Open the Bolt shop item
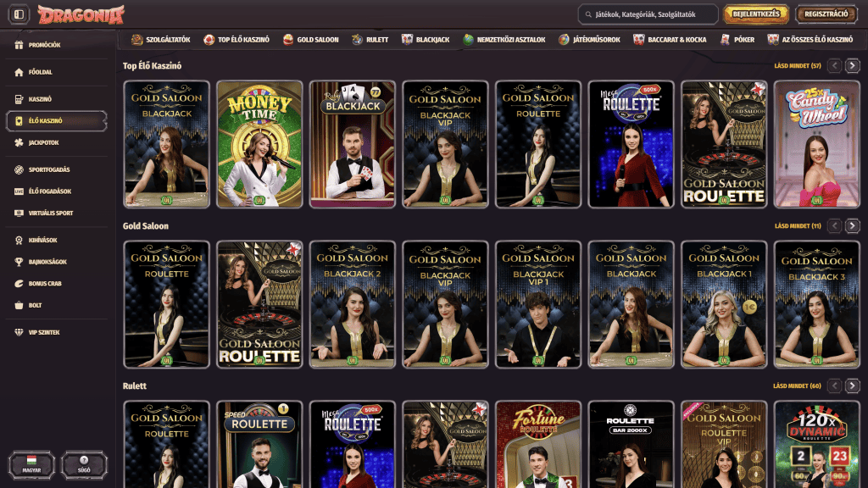The image size is (868, 488). (x=35, y=305)
